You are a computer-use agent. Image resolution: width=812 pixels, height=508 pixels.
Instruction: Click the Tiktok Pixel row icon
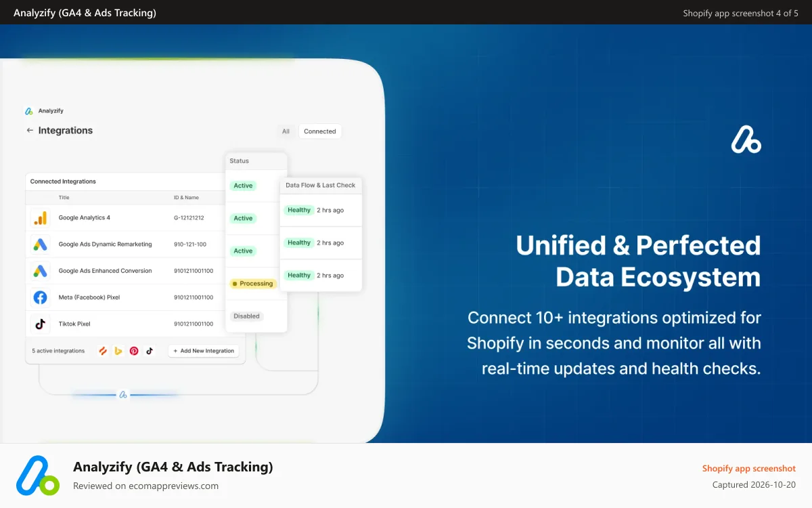(x=41, y=324)
